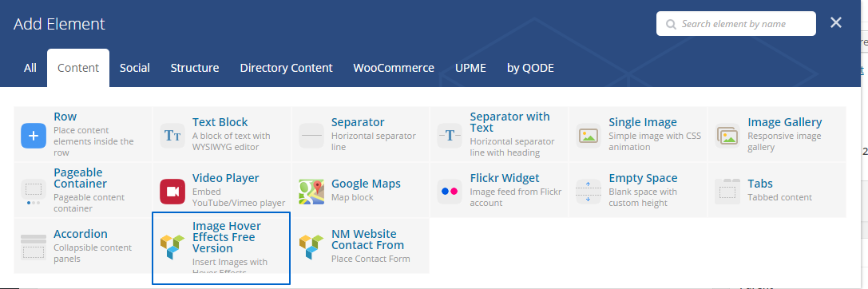The height and width of the screenshot is (289, 868).
Task: Add the Google Maps icon element
Action: pos(311,192)
